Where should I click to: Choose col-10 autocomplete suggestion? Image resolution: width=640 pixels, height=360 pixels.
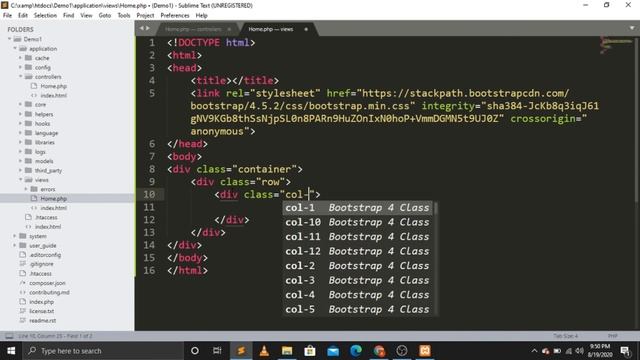coord(358,222)
